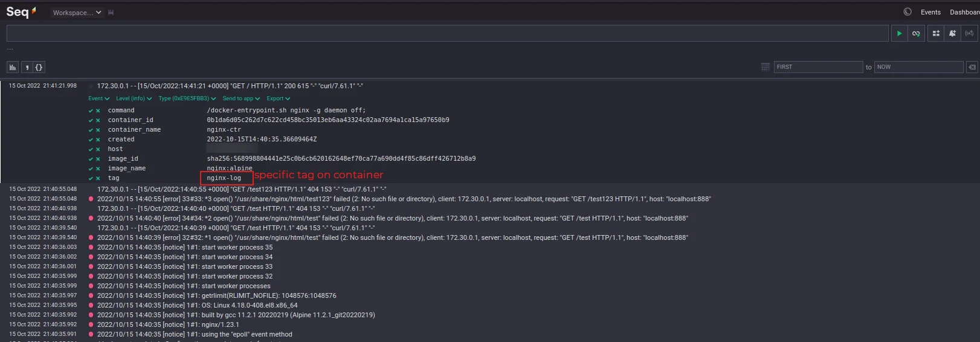Open the Send to app dropdown

pyautogui.click(x=241, y=98)
